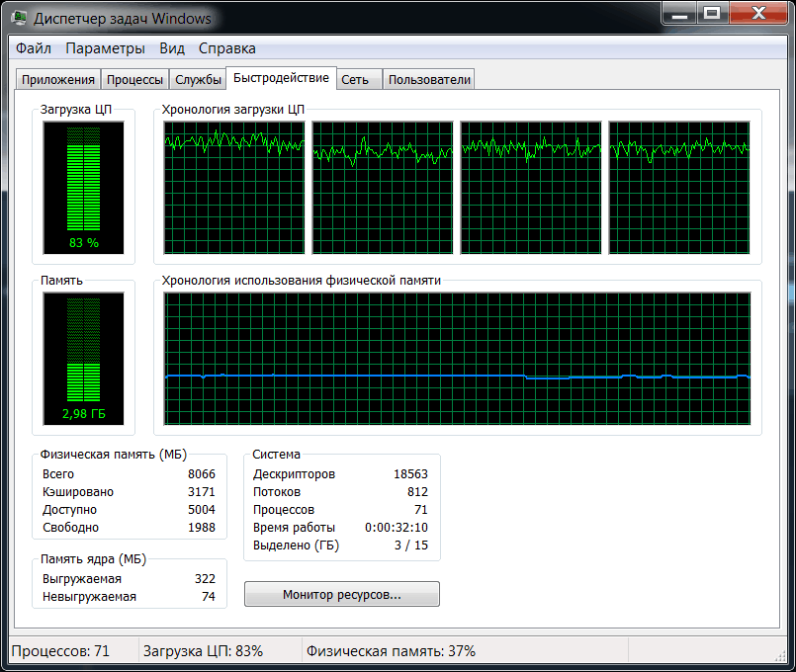
Task: Click the Загрузка ЦП usage meter
Action: (83, 188)
